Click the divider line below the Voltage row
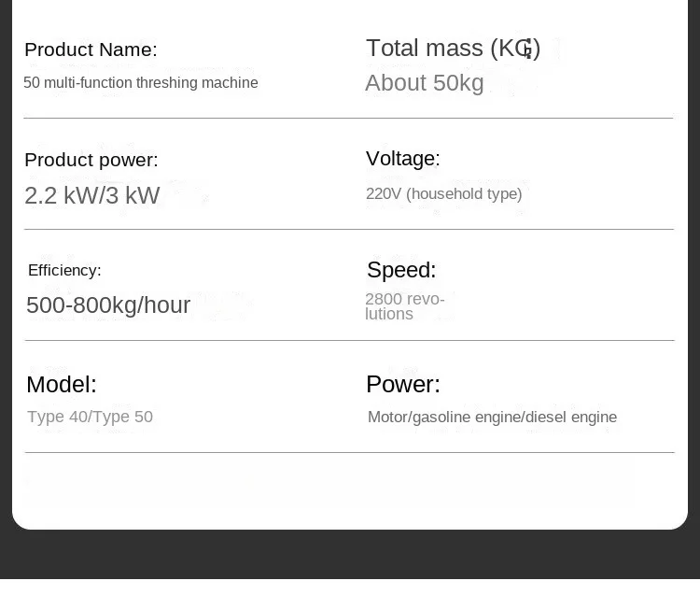The image size is (700, 595). [x=348, y=229]
